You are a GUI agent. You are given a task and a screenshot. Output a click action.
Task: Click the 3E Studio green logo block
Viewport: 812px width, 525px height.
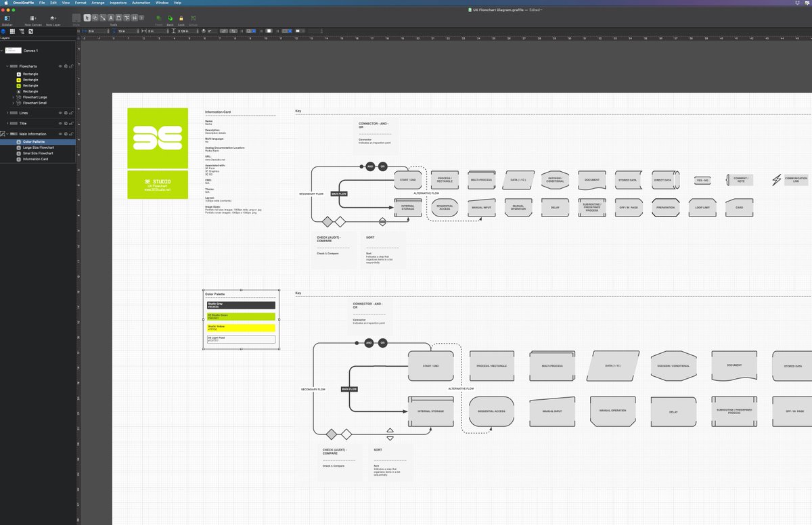click(158, 138)
